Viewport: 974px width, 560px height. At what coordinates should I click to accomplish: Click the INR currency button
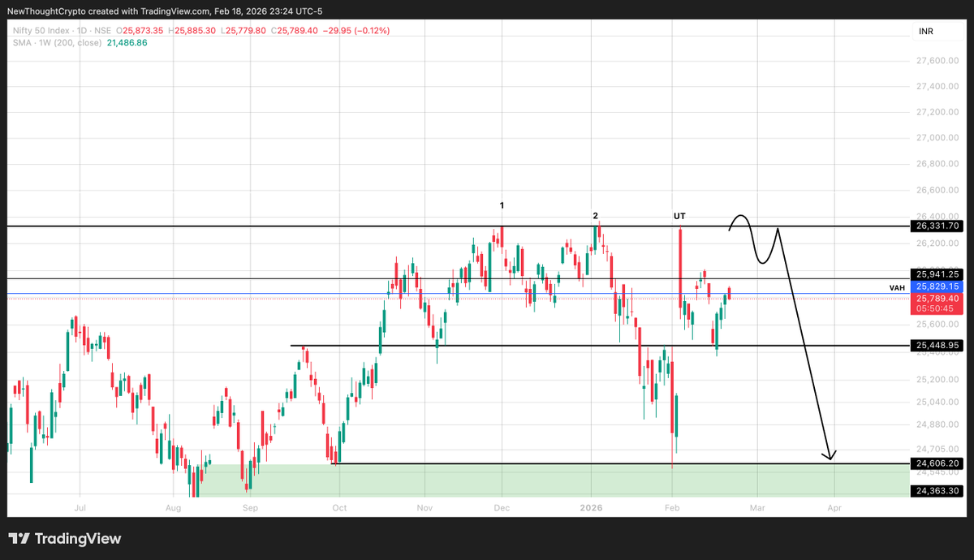pos(924,33)
